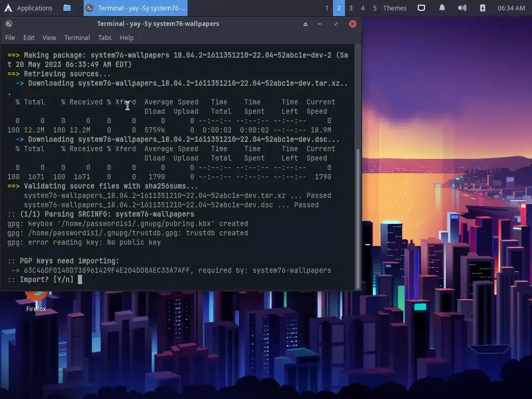The image size is (532, 399).
Task: Click the trustdb.gpg 'trustdb created' line
Action: tap(128, 233)
